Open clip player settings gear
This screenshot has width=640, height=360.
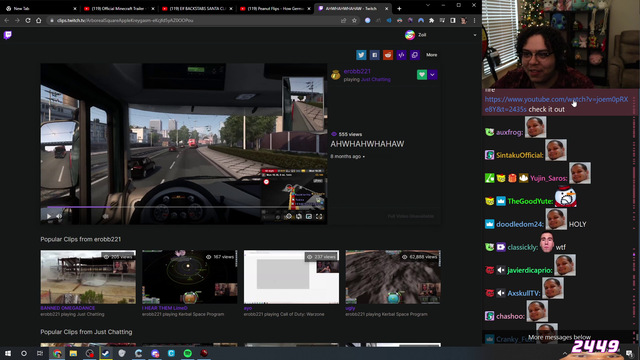(289, 216)
